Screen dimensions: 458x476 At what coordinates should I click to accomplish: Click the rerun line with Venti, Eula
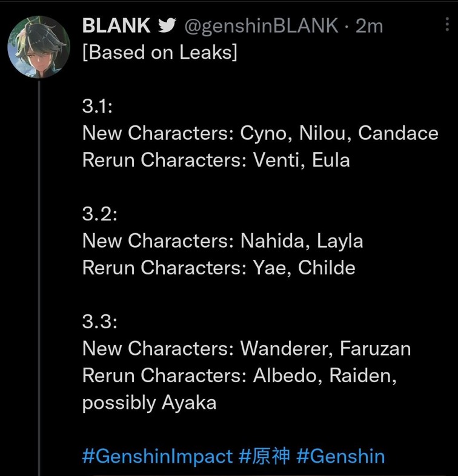[216, 160]
